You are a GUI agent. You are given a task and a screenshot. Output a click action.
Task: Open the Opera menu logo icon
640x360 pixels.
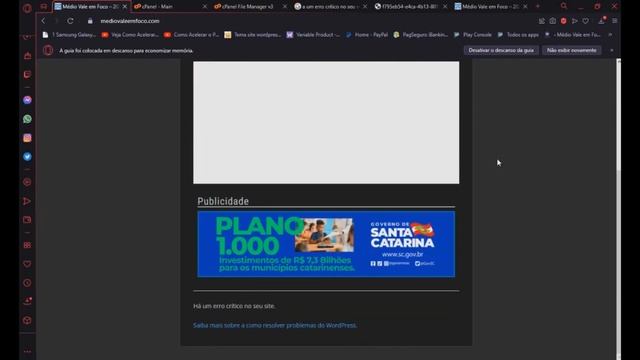pos(27,8)
